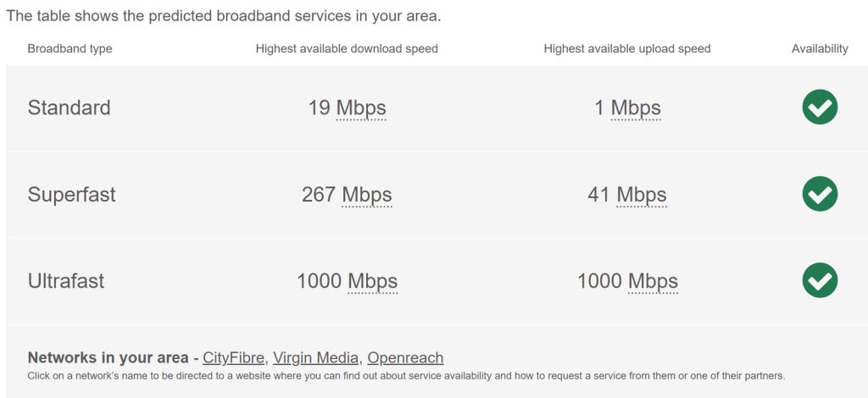Click the Superfast broadband type row label

[x=71, y=194]
